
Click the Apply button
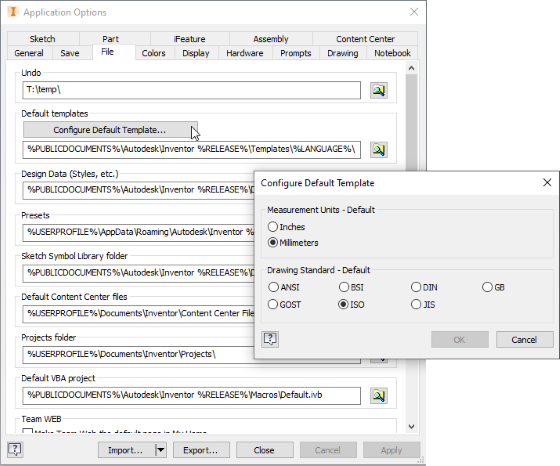tap(391, 450)
